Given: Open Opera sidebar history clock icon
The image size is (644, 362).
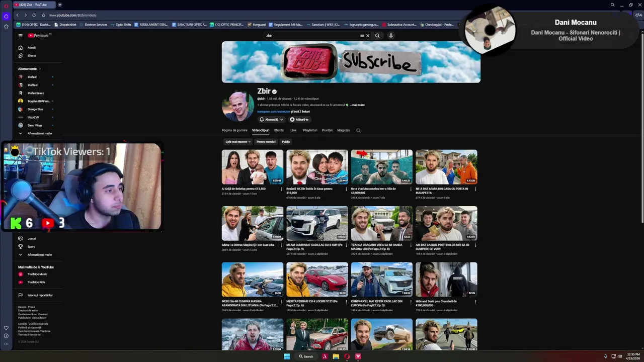Looking at the screenshot, I should pos(6,336).
